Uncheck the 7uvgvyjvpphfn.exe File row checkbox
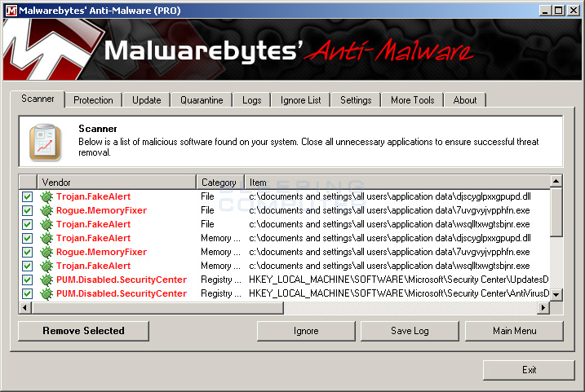 click(x=27, y=210)
